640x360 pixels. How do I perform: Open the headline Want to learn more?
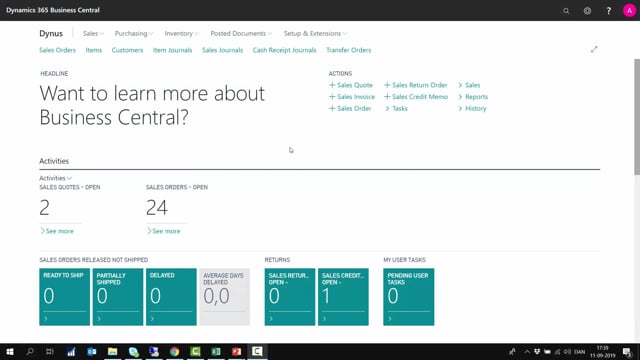[x=152, y=105]
